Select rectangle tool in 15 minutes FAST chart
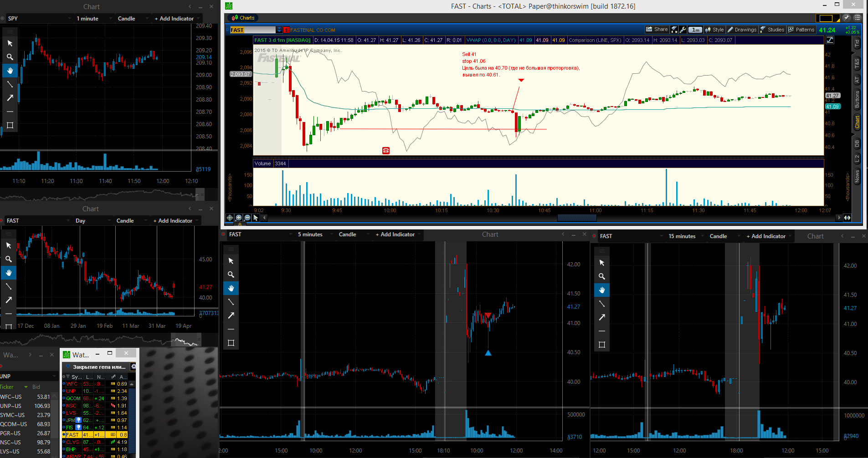Viewport: 868px width, 458px height. point(602,345)
